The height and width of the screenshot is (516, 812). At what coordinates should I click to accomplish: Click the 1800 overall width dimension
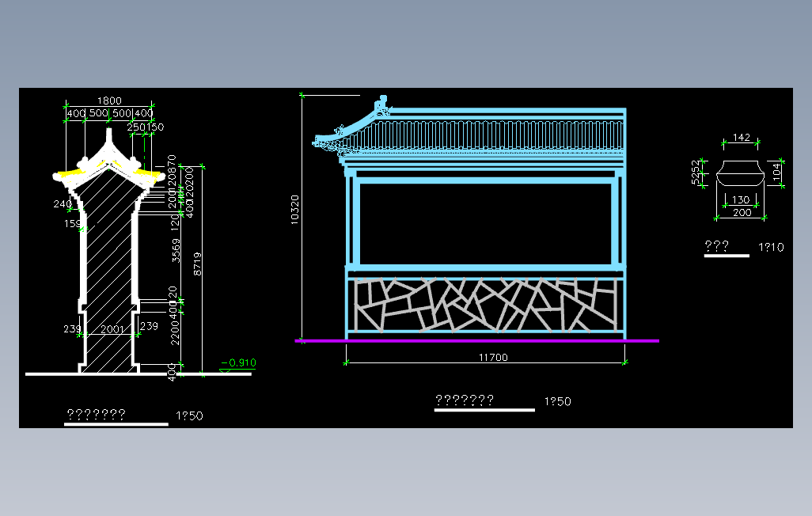tap(109, 101)
